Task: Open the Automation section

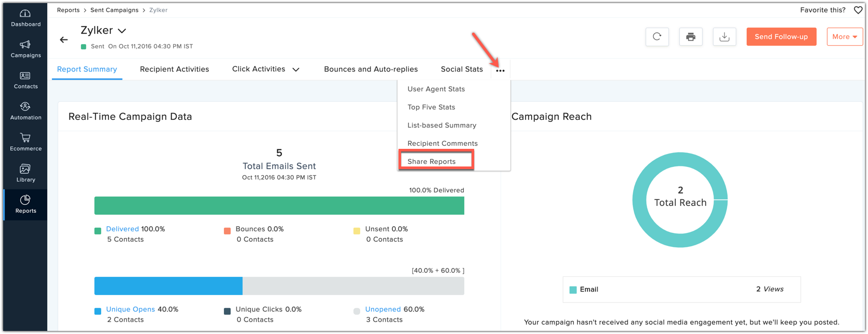Action: (25, 112)
